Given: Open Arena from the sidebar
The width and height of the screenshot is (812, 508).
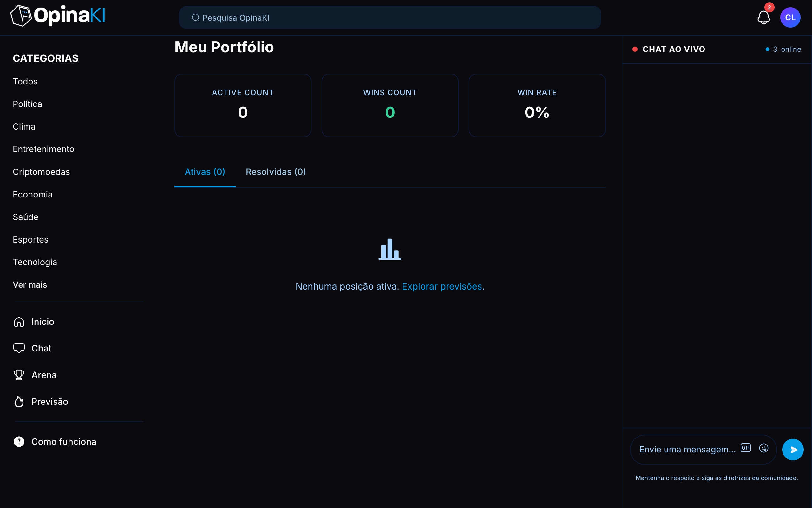Looking at the screenshot, I should (x=44, y=375).
